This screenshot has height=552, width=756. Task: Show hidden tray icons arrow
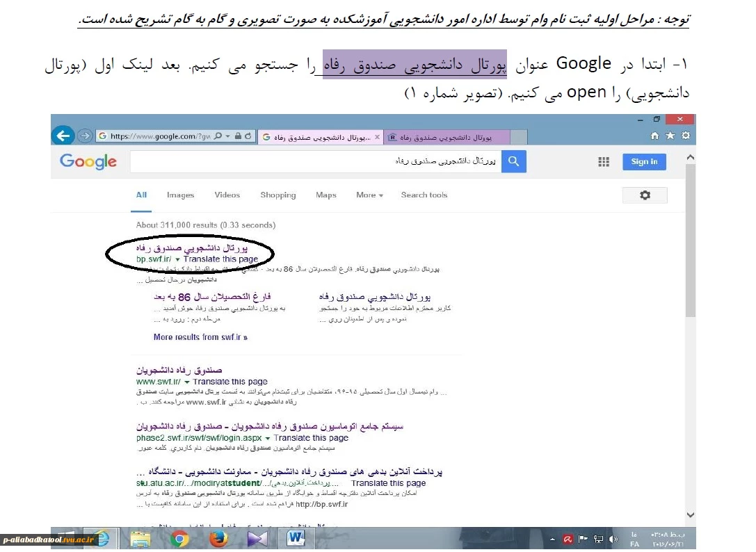click(552, 539)
